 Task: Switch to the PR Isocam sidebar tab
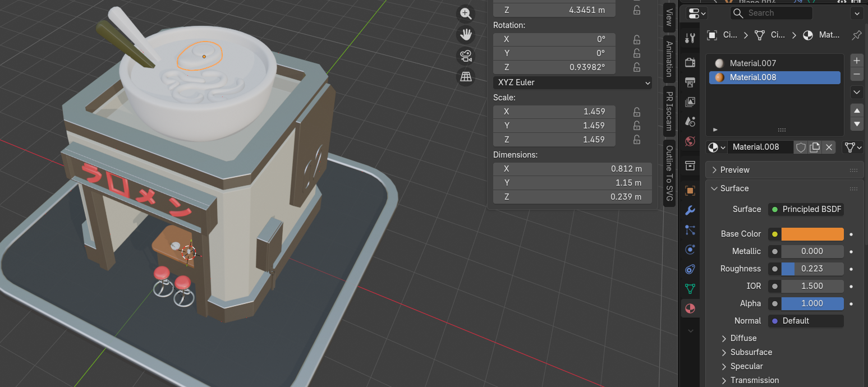pos(669,112)
